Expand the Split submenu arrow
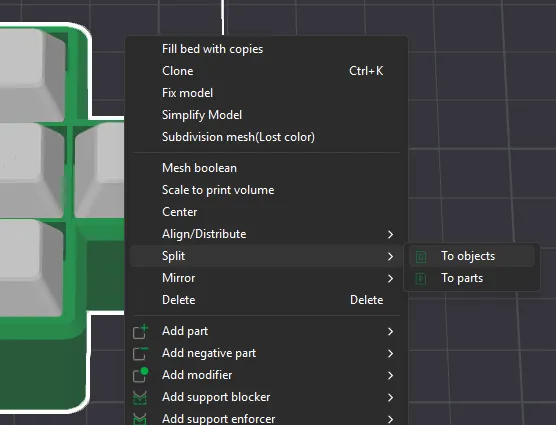556x425 pixels. (390, 256)
